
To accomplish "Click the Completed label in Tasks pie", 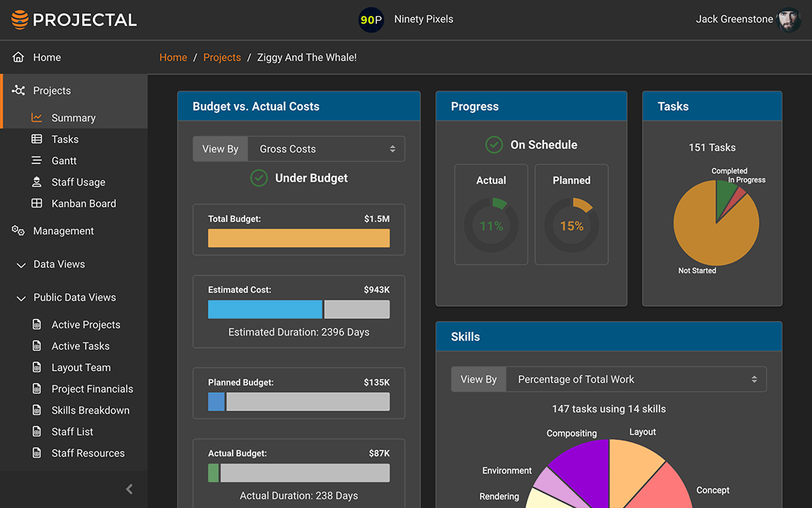I will pyautogui.click(x=729, y=171).
